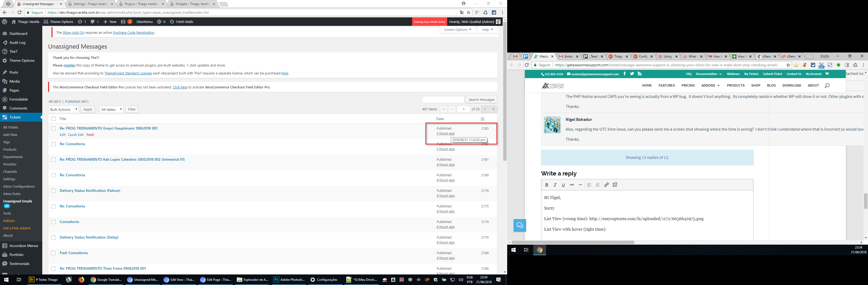868x285 pixels.
Task: Click the bulleted list icon in editor
Action: click(x=589, y=185)
